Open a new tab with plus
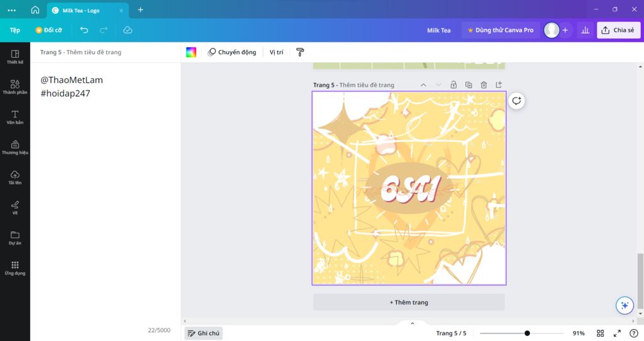 [140, 9]
